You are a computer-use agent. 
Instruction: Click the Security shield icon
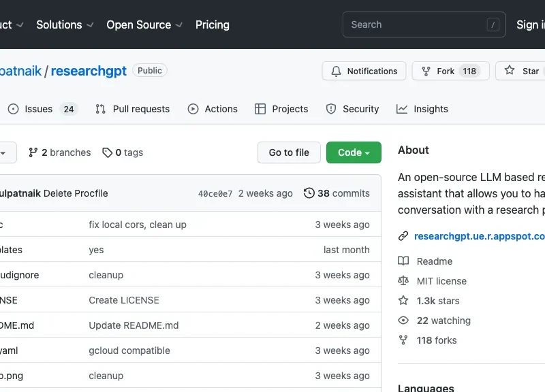(331, 109)
